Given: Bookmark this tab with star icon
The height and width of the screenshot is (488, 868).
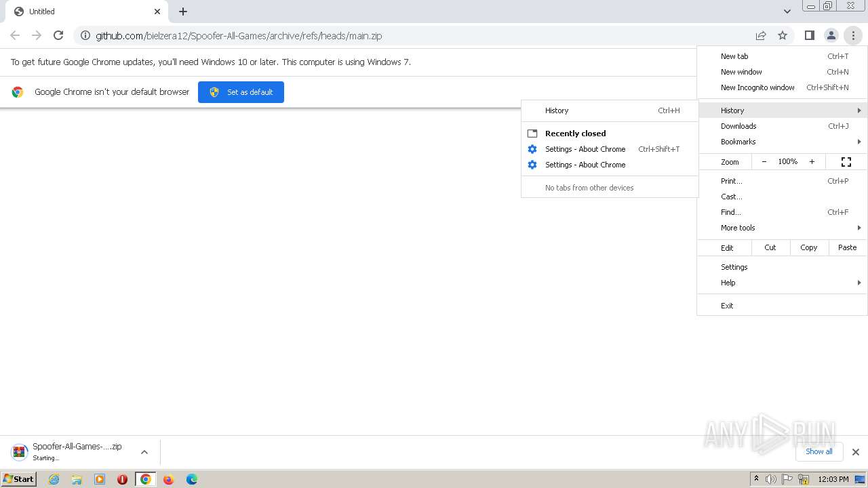Looking at the screenshot, I should (x=783, y=35).
